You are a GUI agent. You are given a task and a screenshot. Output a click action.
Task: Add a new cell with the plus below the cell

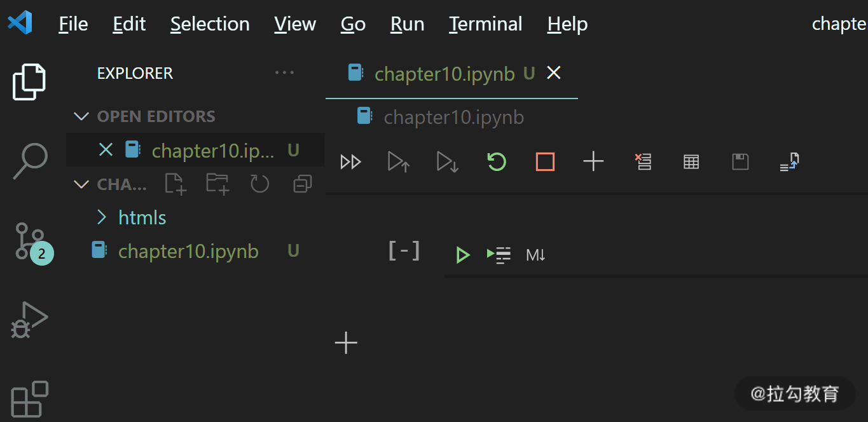pos(346,343)
